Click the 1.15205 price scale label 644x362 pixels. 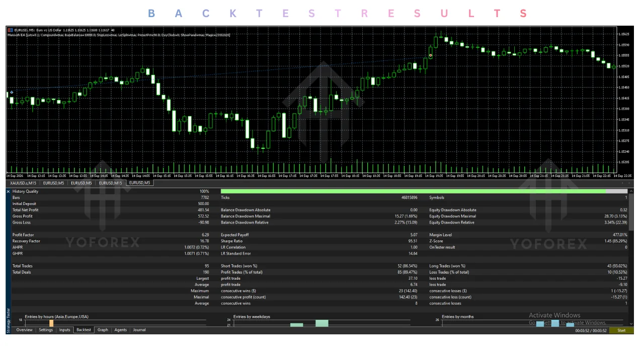coord(624,162)
